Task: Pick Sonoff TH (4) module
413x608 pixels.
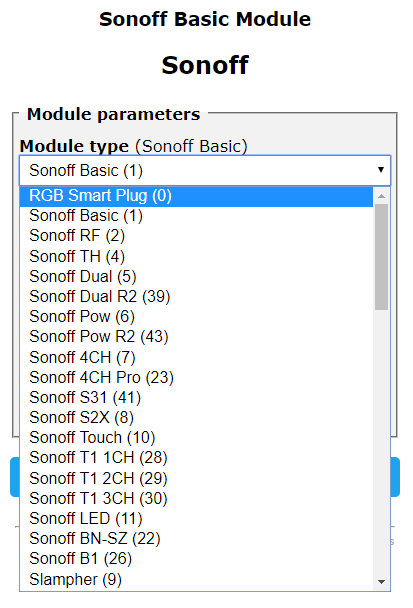Action: coord(196,256)
